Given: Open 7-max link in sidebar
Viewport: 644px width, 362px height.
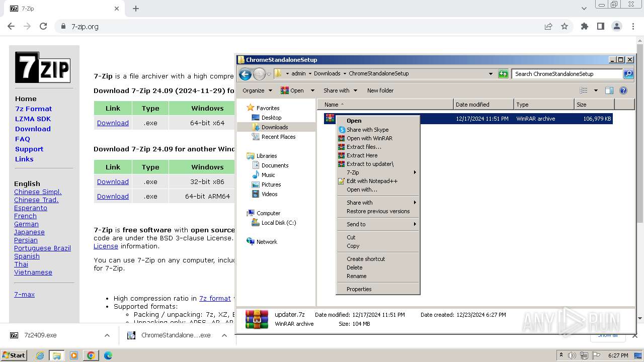Looking at the screenshot, I should tap(24, 294).
